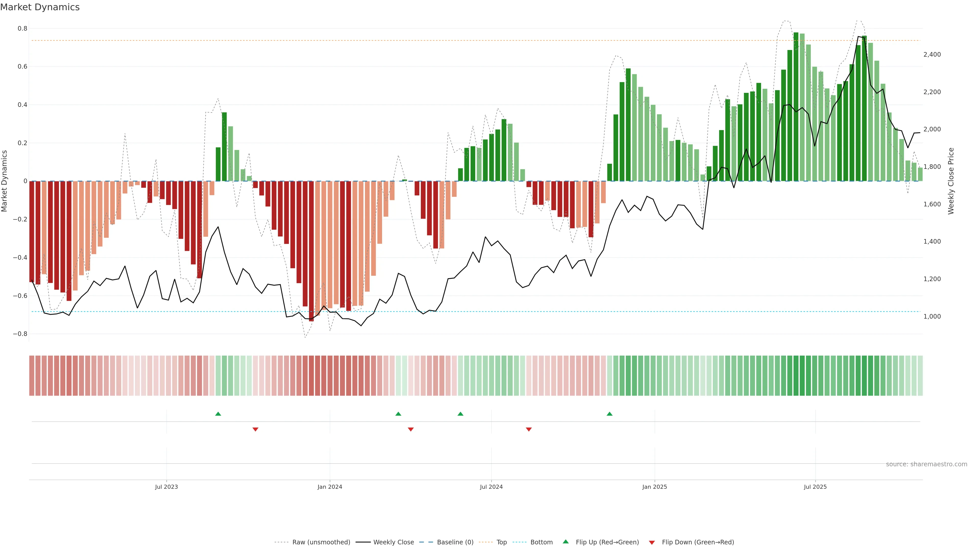Toggle the Weekly Close legend entry
Viewport: 980px width, 551px height.
point(393,542)
